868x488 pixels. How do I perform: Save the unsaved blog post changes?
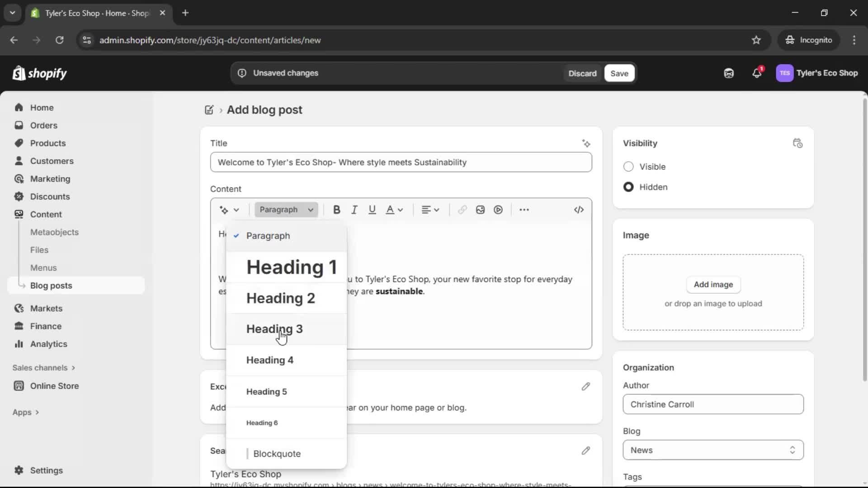tap(618, 73)
